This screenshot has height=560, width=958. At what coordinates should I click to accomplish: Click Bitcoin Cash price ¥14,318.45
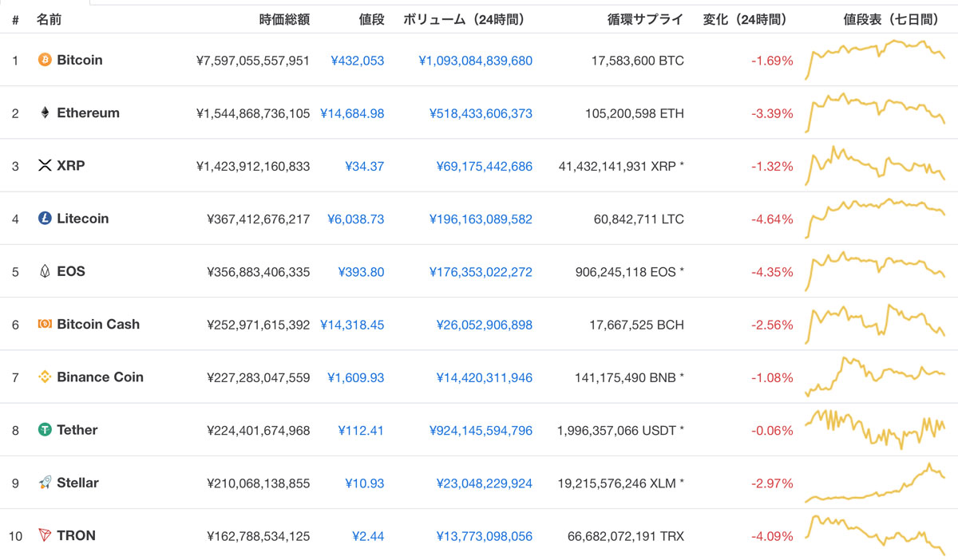(352, 325)
